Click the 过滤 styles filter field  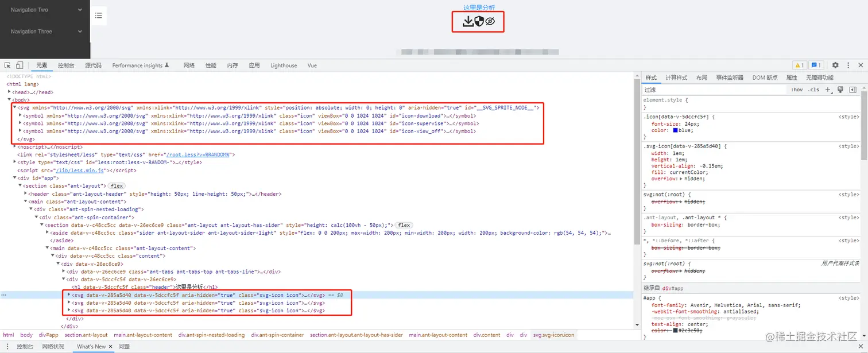[x=714, y=90]
